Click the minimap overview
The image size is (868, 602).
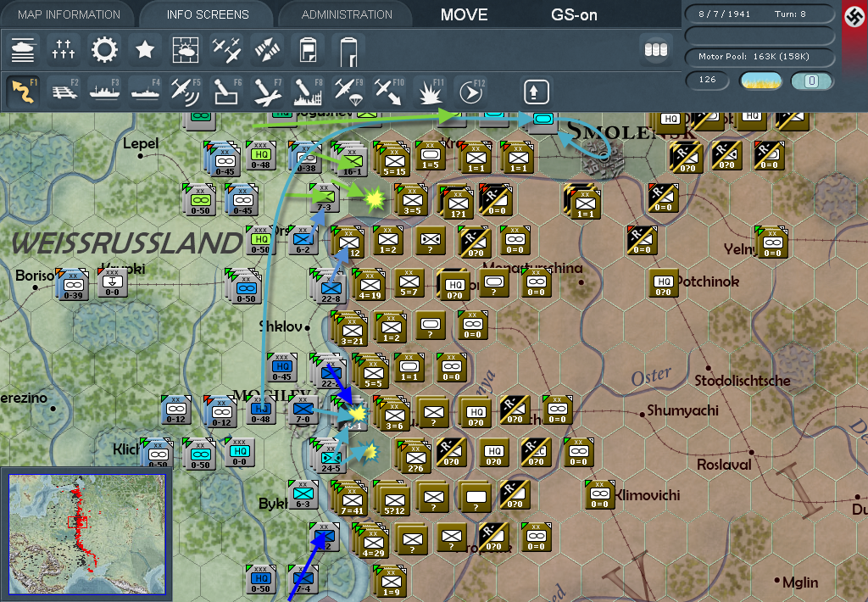click(x=87, y=534)
